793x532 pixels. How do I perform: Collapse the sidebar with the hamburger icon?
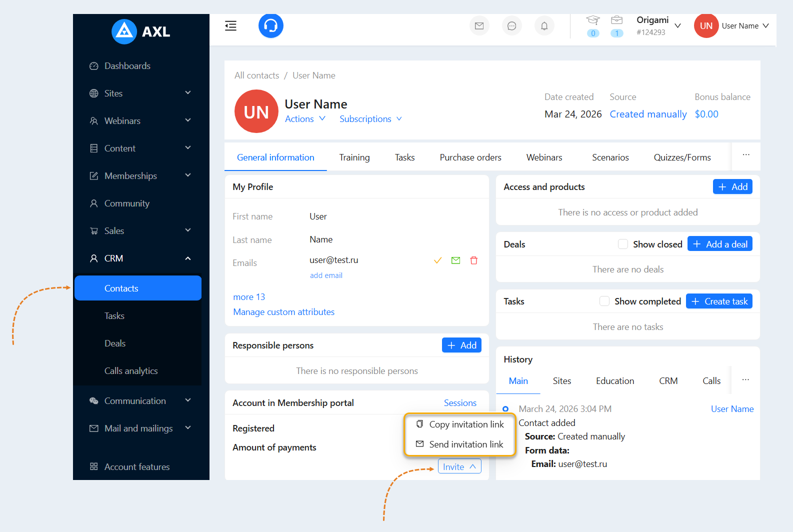click(x=230, y=25)
